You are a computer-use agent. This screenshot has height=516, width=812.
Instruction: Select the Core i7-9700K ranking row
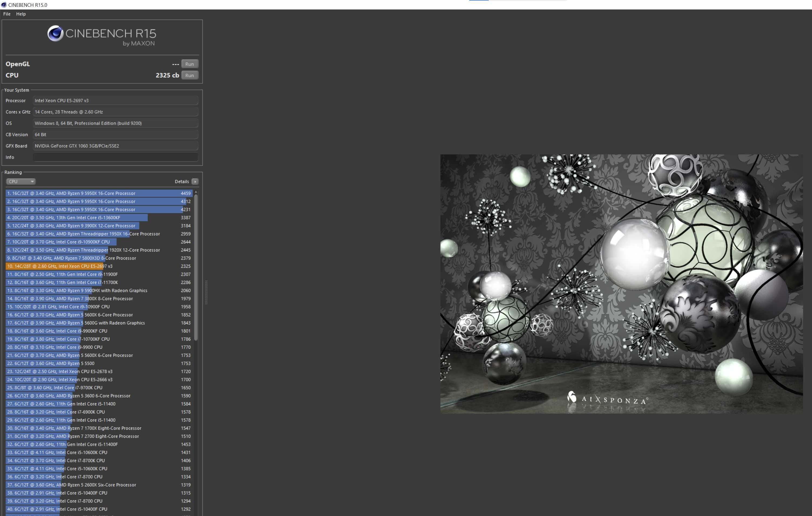click(x=99, y=388)
